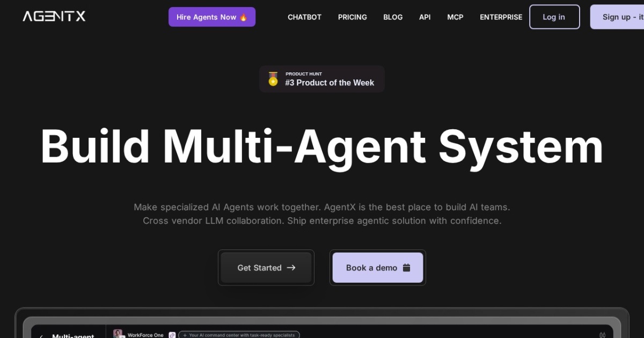Go to the PRICING page
Screen dimensions: 644x338
tap(353, 17)
